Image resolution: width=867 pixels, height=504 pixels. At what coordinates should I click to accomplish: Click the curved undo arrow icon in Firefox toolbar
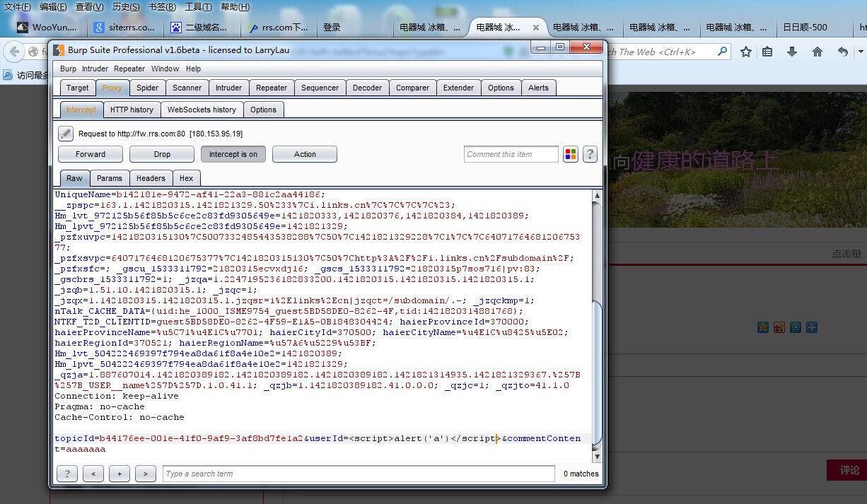[x=842, y=52]
